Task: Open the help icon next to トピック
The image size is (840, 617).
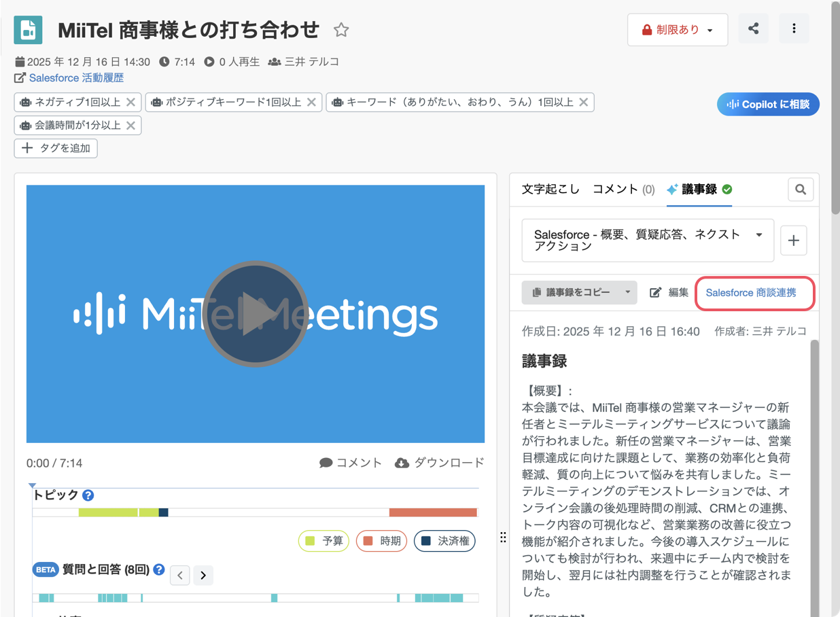Action: [88, 495]
